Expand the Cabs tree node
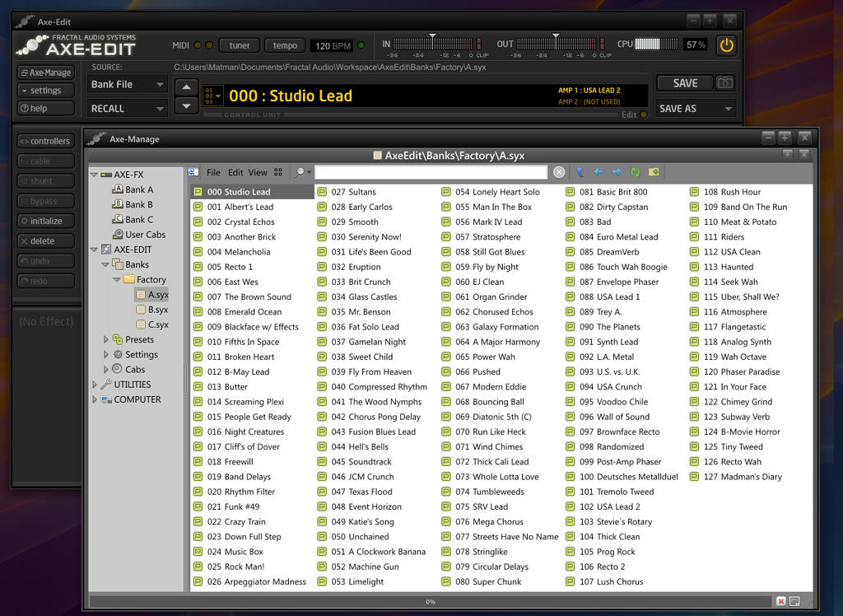 (106, 370)
